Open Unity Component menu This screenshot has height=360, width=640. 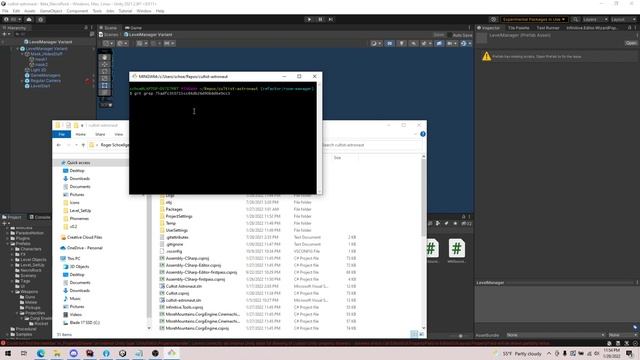[77, 11]
